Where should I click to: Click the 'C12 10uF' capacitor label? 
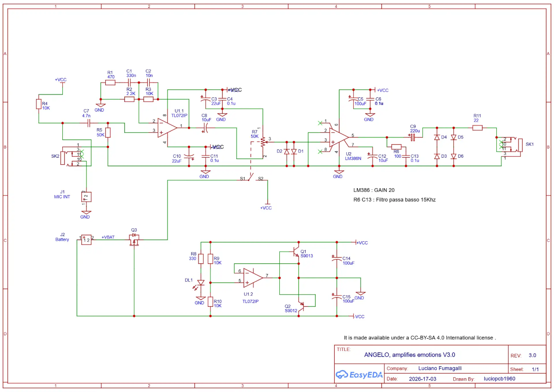pos(383,158)
